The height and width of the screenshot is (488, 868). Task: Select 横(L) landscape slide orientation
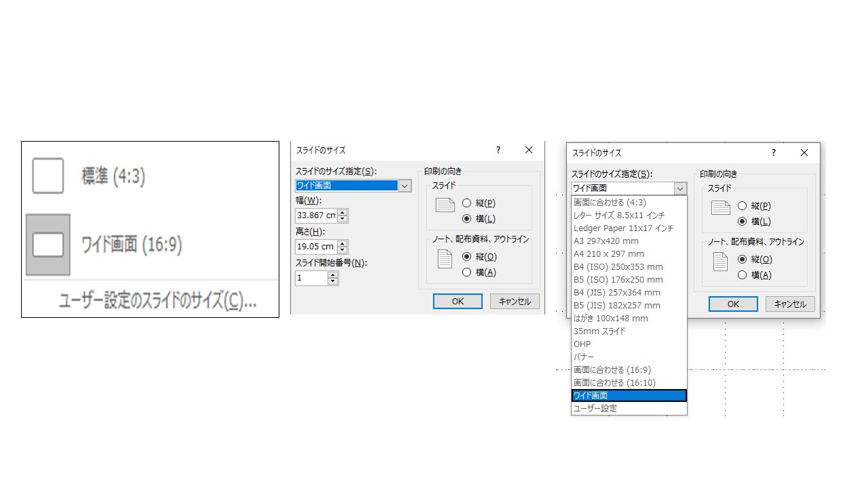coord(467,218)
